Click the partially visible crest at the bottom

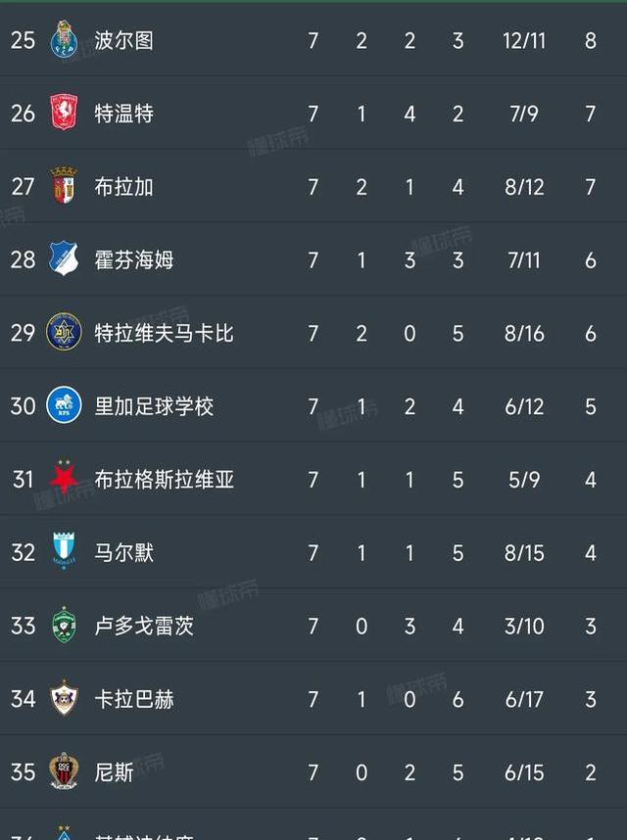[x=63, y=833]
